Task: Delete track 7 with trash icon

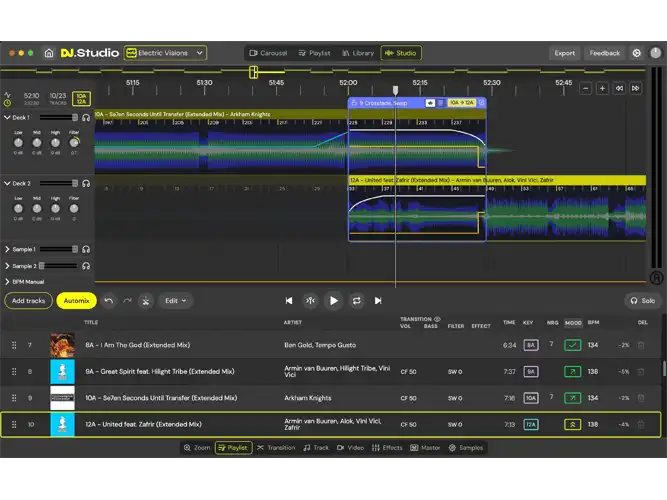Action: click(641, 345)
